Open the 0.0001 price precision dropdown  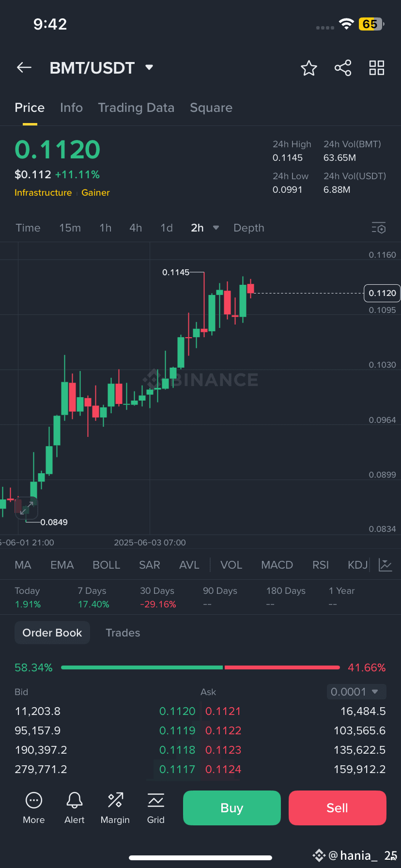[356, 692]
